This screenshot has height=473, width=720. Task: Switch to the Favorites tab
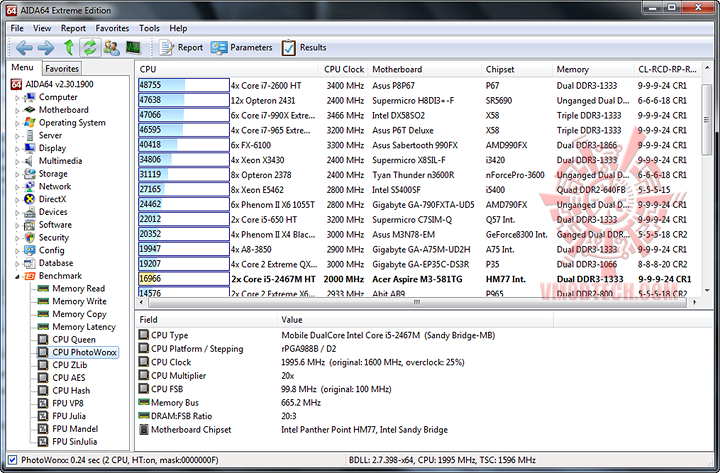(x=62, y=68)
